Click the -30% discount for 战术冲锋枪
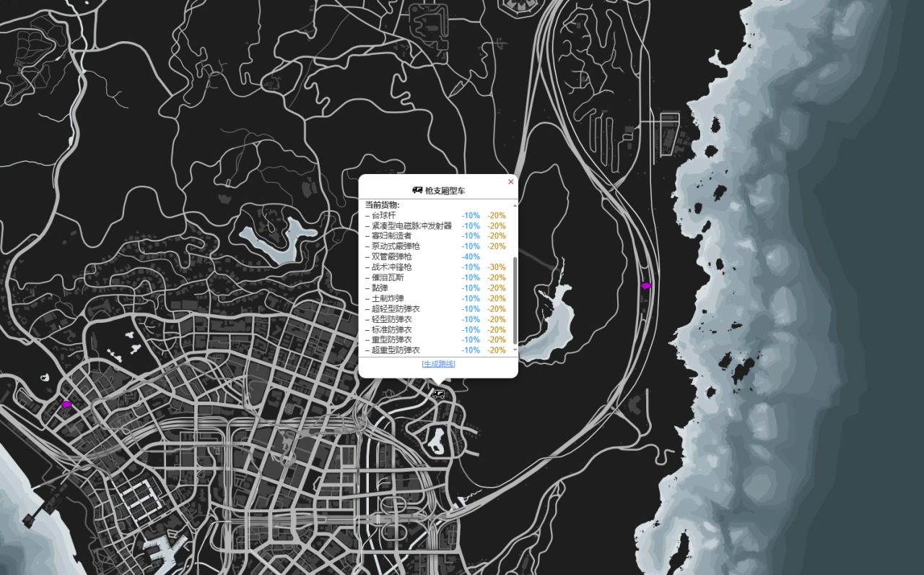 click(x=497, y=267)
